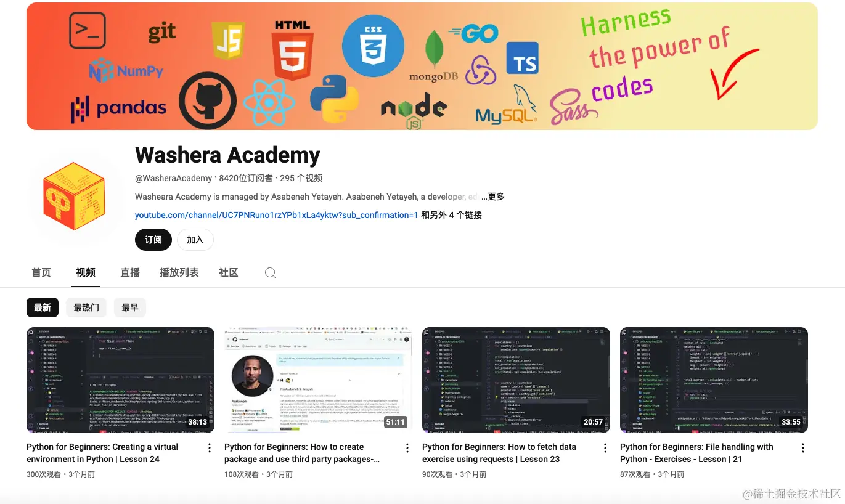Click the Washera Academy cube avatar
The width and height of the screenshot is (845, 504).
tap(75, 196)
